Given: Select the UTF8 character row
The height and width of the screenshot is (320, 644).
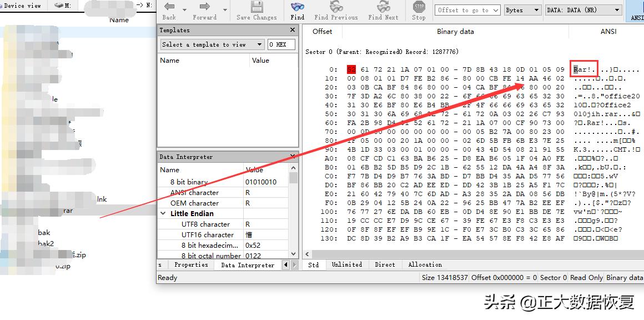Looking at the screenshot, I should (x=223, y=224).
